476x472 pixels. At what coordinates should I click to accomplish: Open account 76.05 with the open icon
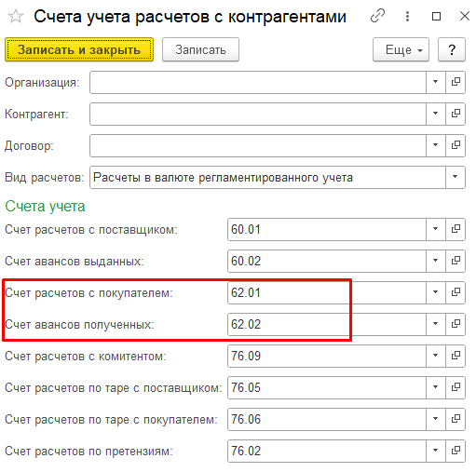(x=456, y=387)
